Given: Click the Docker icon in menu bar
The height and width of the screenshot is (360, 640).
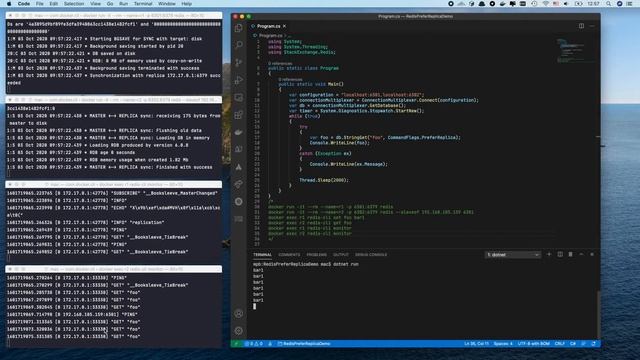Looking at the screenshot, I should tap(502, 4).
